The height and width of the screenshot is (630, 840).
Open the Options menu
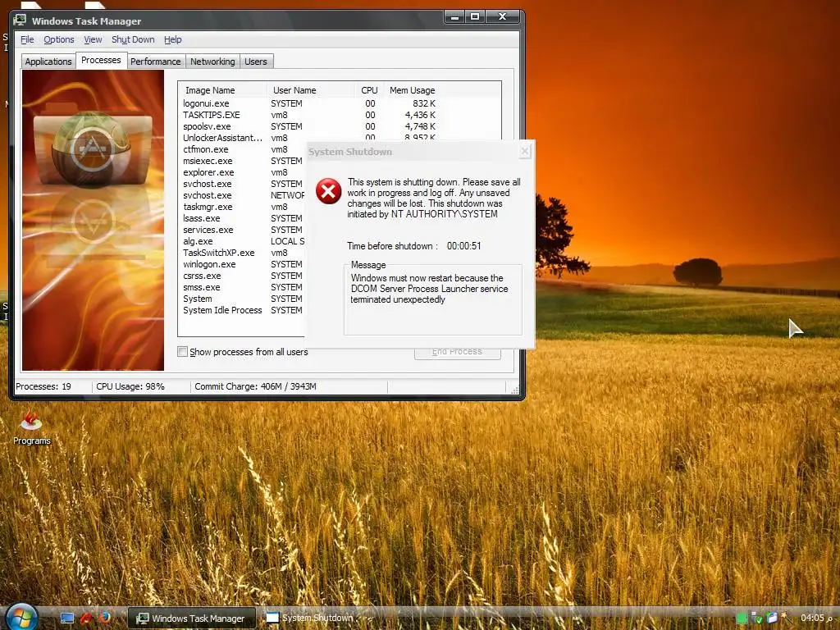59,39
